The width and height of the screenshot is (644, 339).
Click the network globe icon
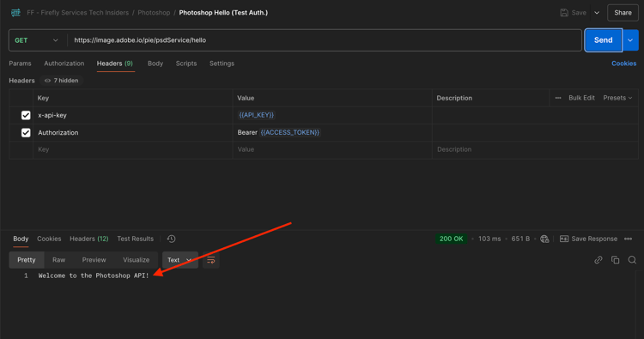coord(544,239)
